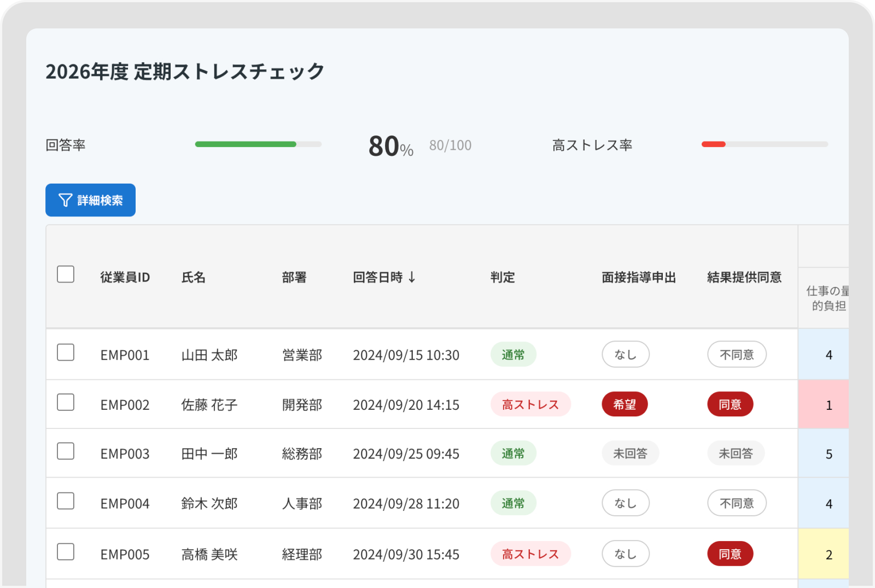Check the box for EMP002 row
The height and width of the screenshot is (588, 875).
(66, 402)
